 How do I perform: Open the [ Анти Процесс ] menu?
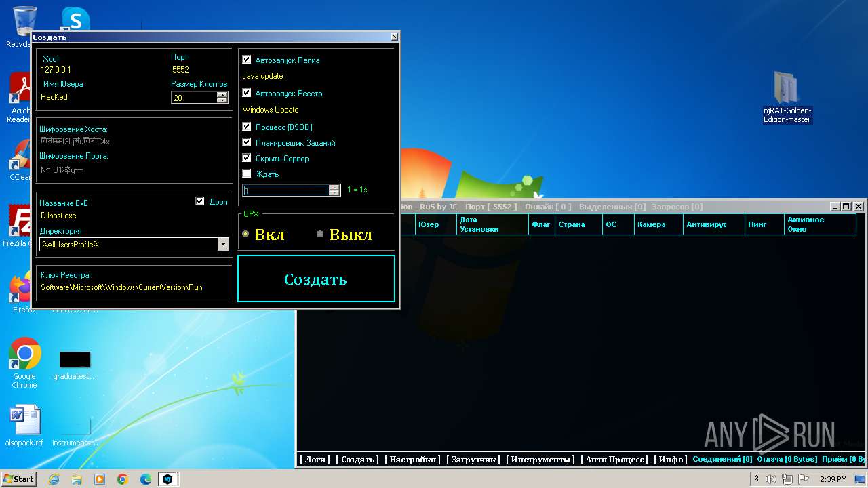point(614,460)
